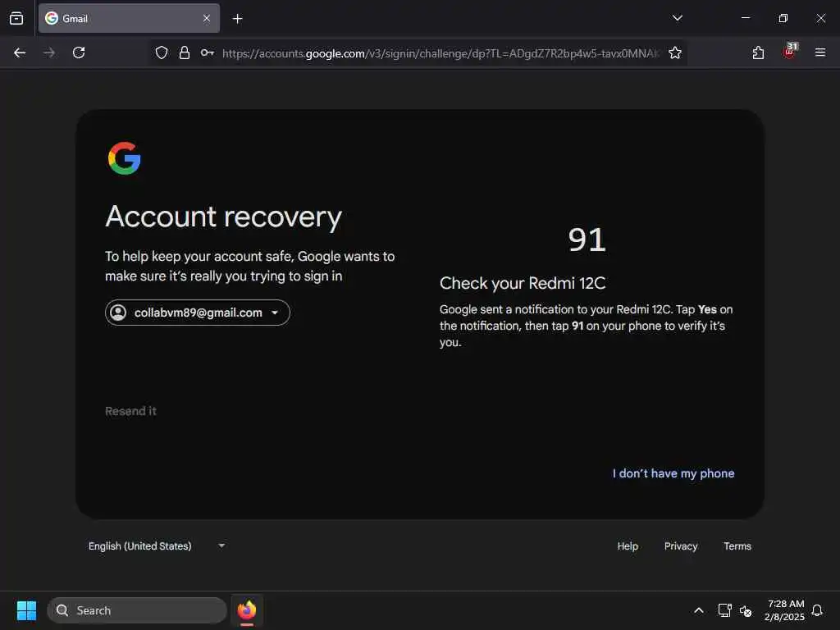Open English (United States) language dropdown
The width and height of the screenshot is (840, 630).
[x=157, y=546]
